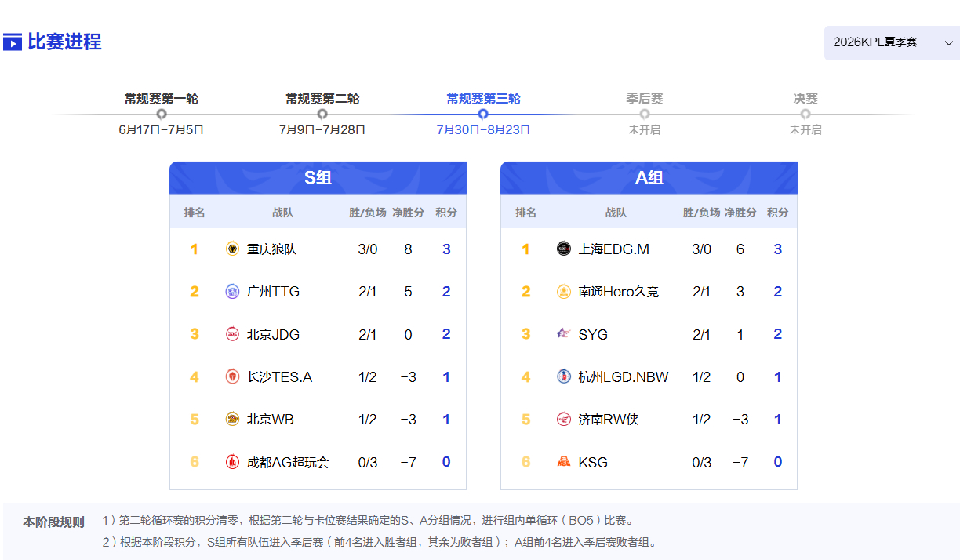Open the 2026KPL夏季赛 season dropdown
Viewport: 960px width, 560px height.
pos(892,42)
